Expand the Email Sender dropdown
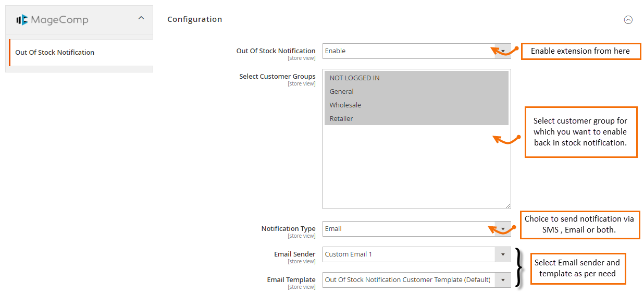 (x=416, y=254)
